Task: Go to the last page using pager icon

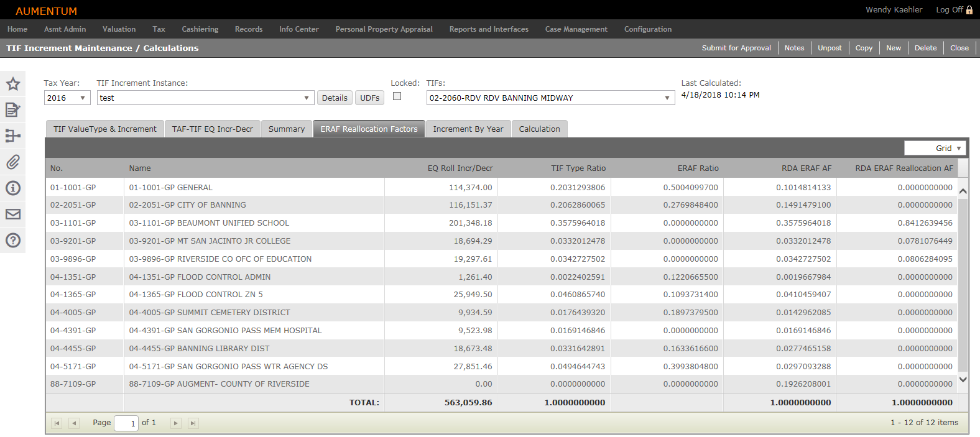Action: coord(193,423)
